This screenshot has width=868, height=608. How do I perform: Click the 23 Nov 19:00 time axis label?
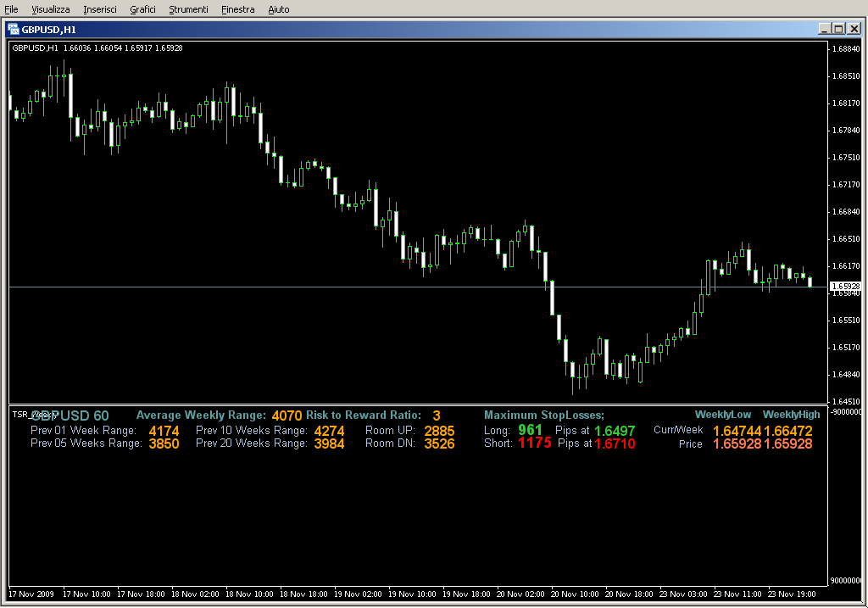792,594
